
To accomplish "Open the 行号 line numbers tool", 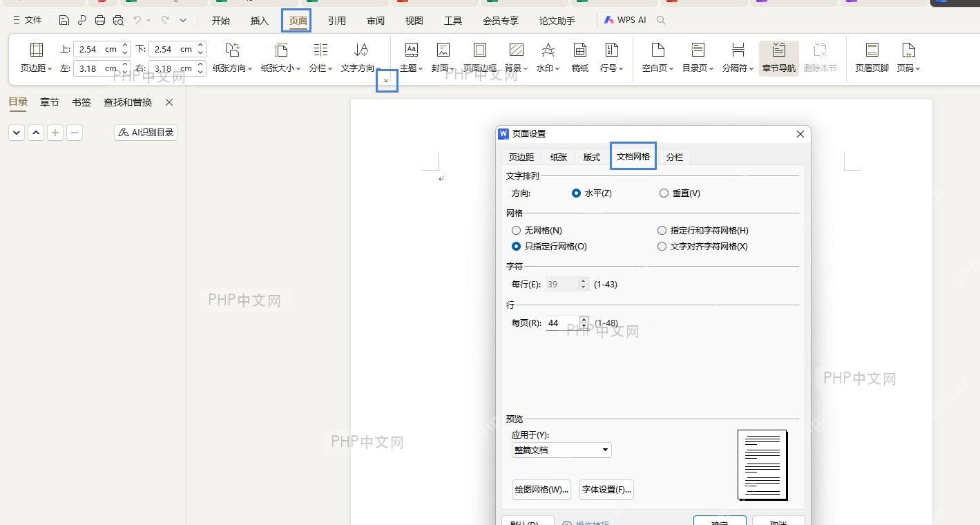I will [x=611, y=57].
